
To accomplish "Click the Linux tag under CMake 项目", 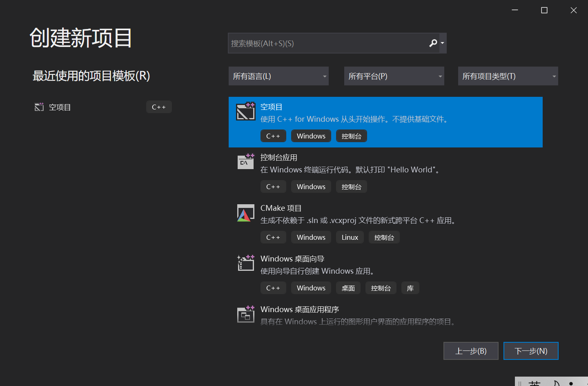I will pyautogui.click(x=350, y=237).
